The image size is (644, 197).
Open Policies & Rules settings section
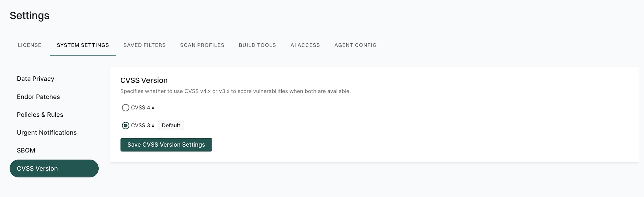(x=40, y=115)
